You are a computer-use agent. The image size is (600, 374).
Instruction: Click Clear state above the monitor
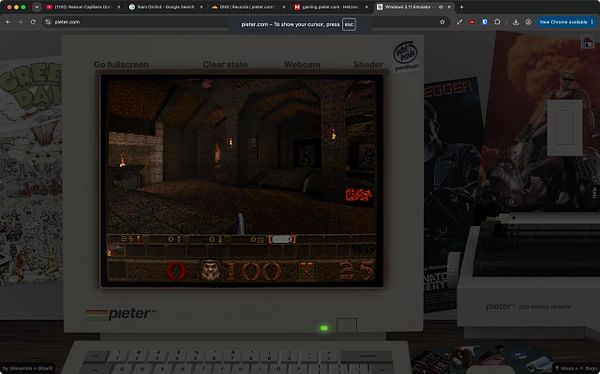click(x=225, y=65)
